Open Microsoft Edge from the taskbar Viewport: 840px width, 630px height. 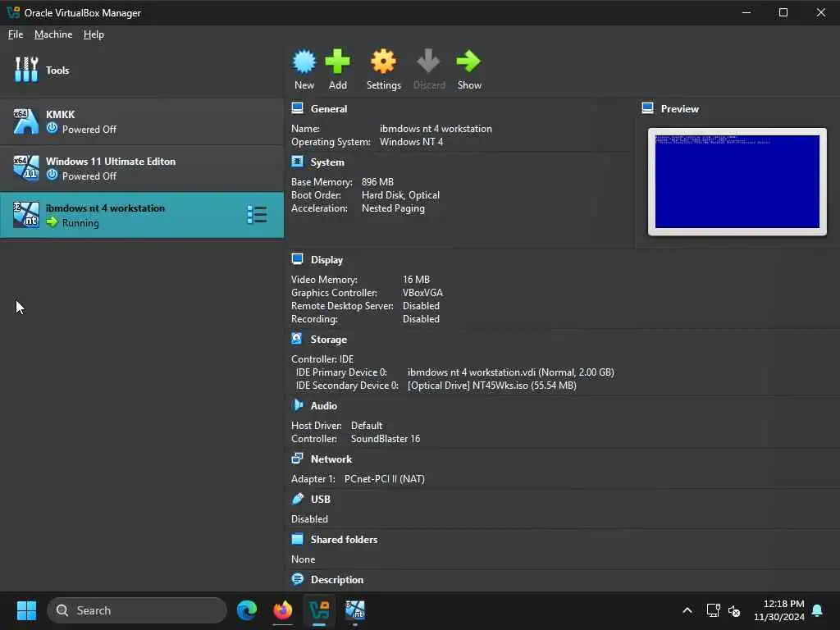pyautogui.click(x=247, y=610)
